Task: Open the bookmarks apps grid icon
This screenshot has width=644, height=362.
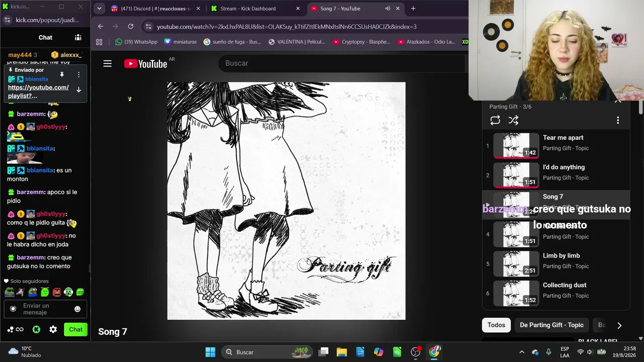Action: click(x=99, y=42)
